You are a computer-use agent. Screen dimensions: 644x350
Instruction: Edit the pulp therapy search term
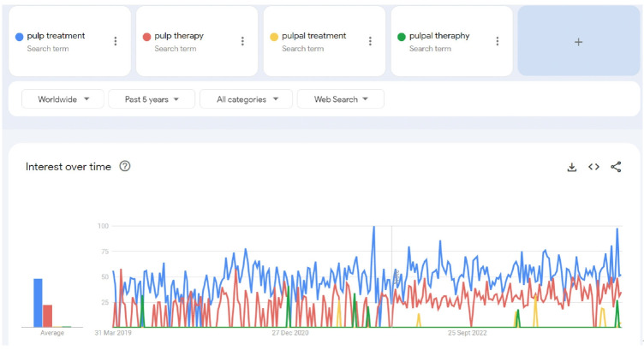(178, 36)
